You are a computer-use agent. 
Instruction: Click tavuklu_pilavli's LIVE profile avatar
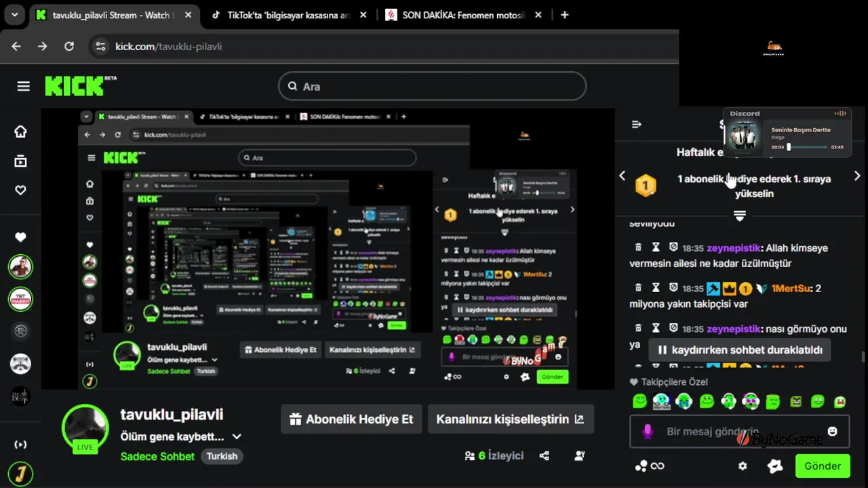pos(85,429)
